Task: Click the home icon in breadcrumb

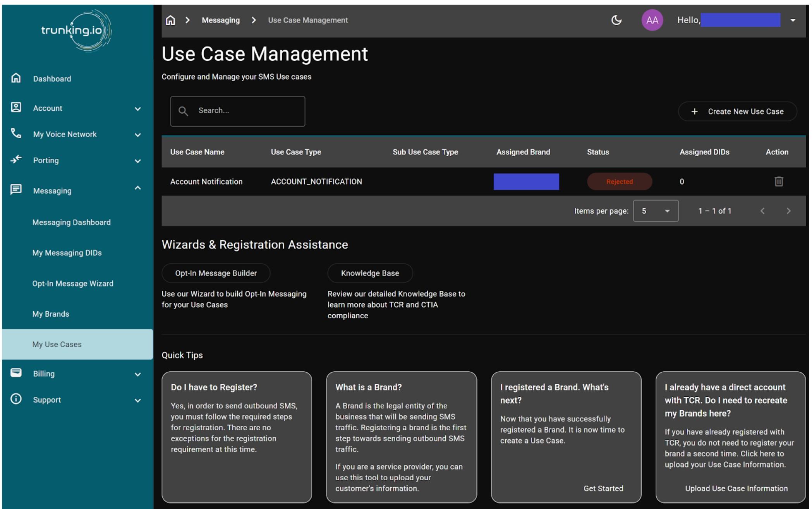Action: pyautogui.click(x=170, y=20)
